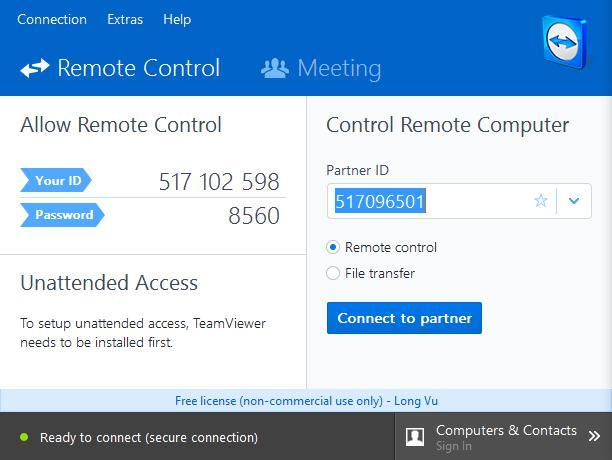Click the Meeting people icon
Screen dimensions: 612x460
pos(275,68)
